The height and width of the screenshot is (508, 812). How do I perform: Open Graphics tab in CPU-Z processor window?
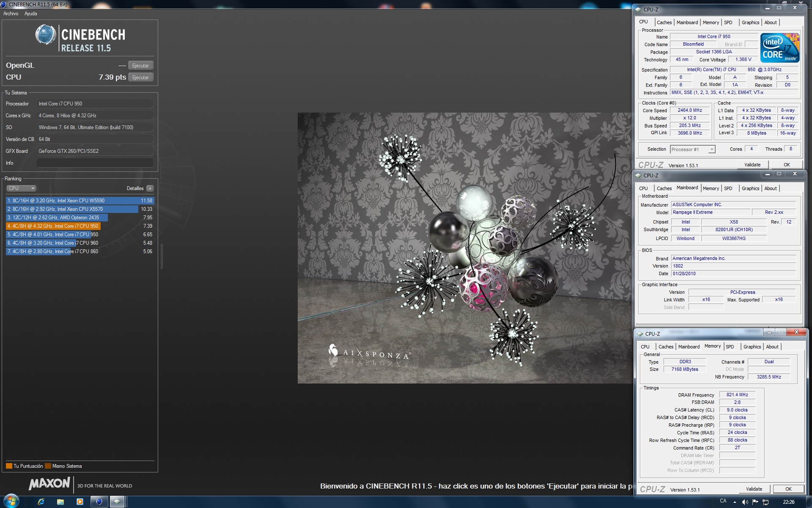click(x=751, y=22)
